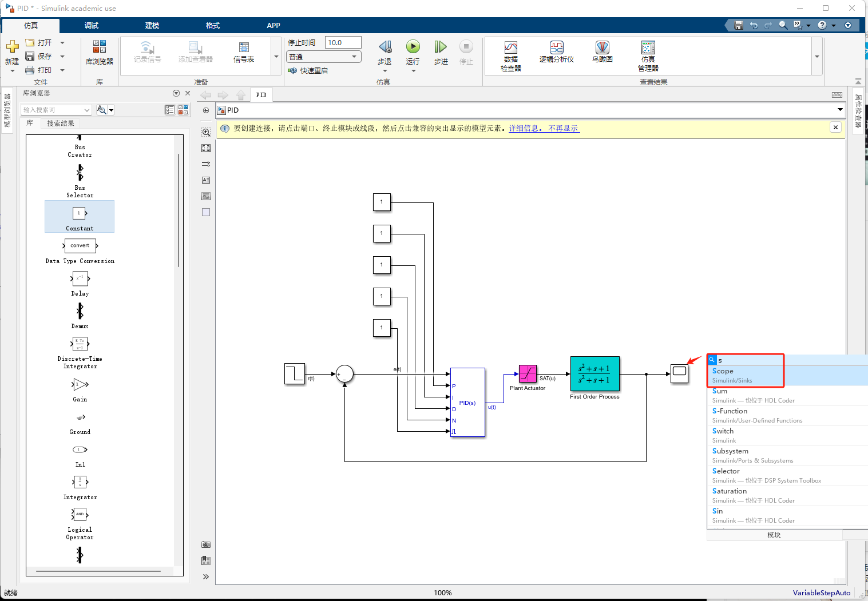Click the library search magnifier icon
868x601 pixels.
(x=102, y=110)
